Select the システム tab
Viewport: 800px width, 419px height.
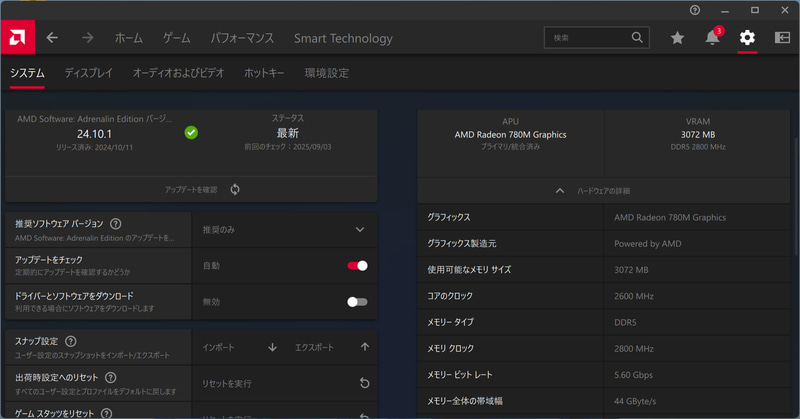point(28,73)
